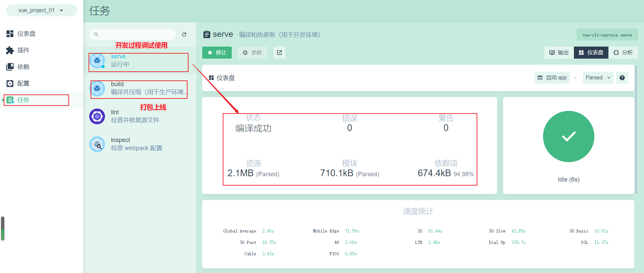Image resolution: width=644 pixels, height=273 pixels.
Task: Click the serve title clipboard icon
Action: tap(207, 35)
